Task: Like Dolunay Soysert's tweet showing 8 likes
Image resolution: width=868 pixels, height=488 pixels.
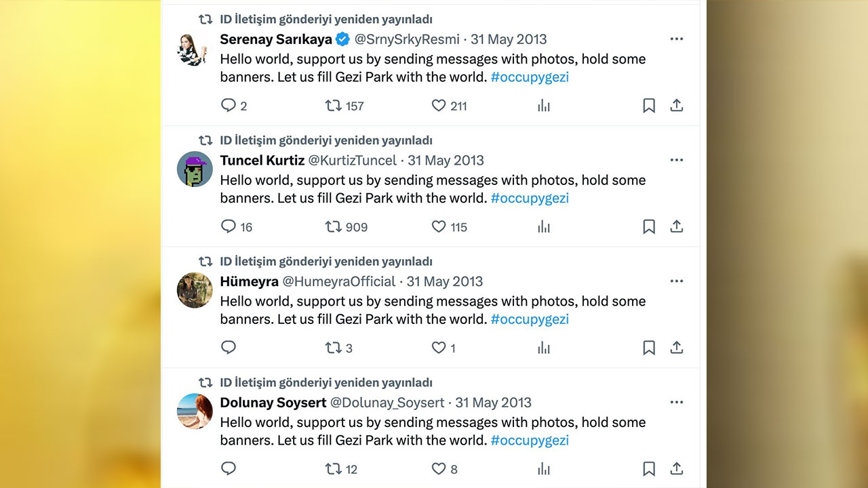Action: coord(437,468)
